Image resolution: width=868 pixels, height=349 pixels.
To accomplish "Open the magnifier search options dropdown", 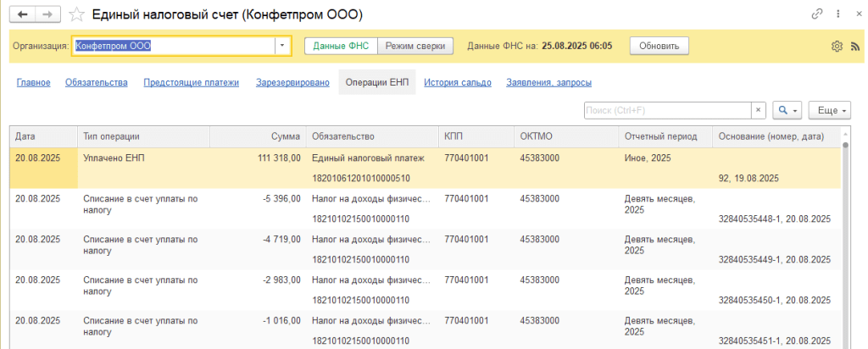I will coord(787,110).
